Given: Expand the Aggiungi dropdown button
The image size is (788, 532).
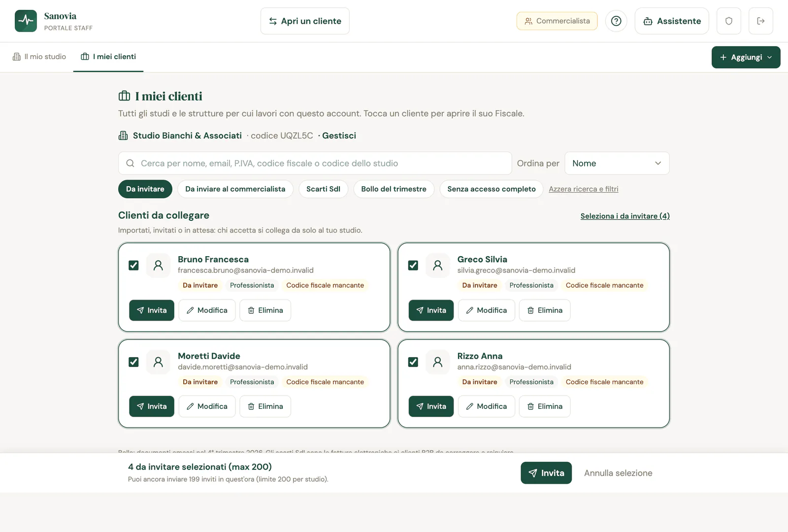Looking at the screenshot, I should tap(746, 57).
